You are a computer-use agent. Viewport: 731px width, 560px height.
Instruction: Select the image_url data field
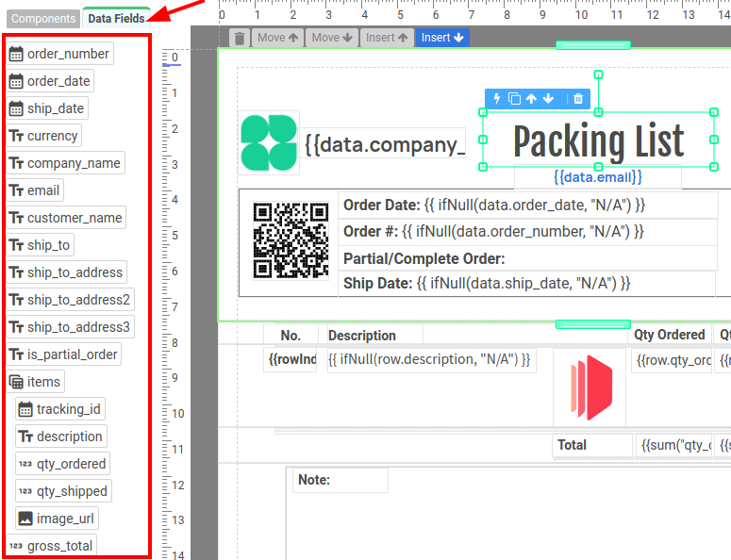point(57,519)
